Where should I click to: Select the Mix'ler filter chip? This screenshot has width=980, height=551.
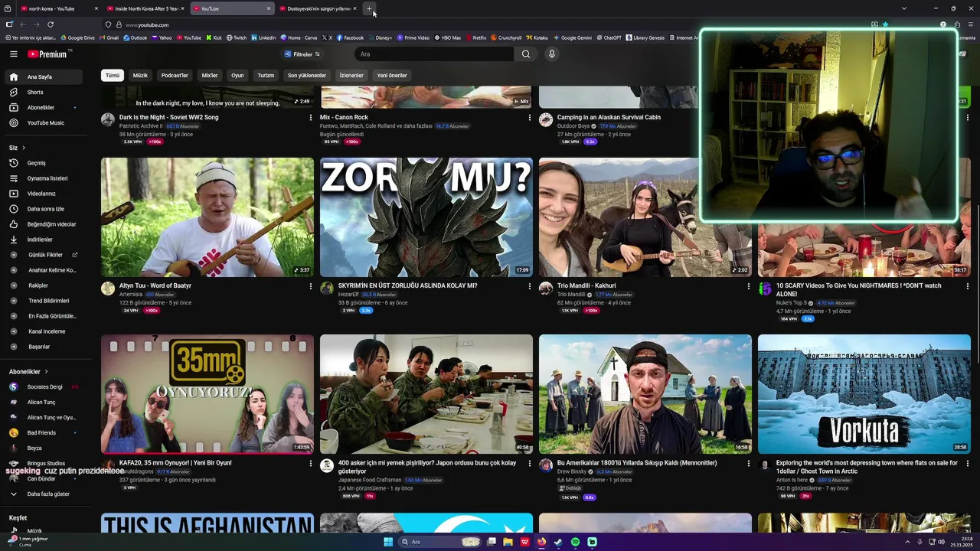coord(210,75)
